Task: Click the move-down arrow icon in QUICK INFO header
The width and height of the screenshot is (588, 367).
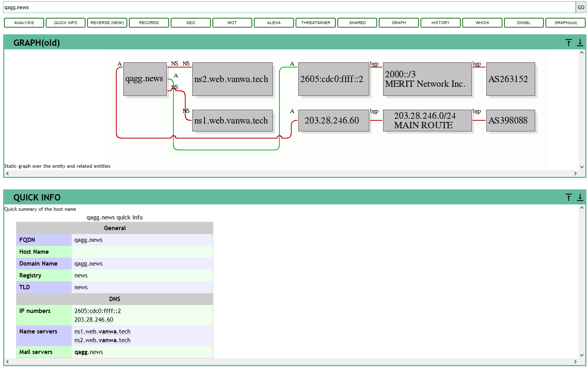Action: click(x=580, y=197)
